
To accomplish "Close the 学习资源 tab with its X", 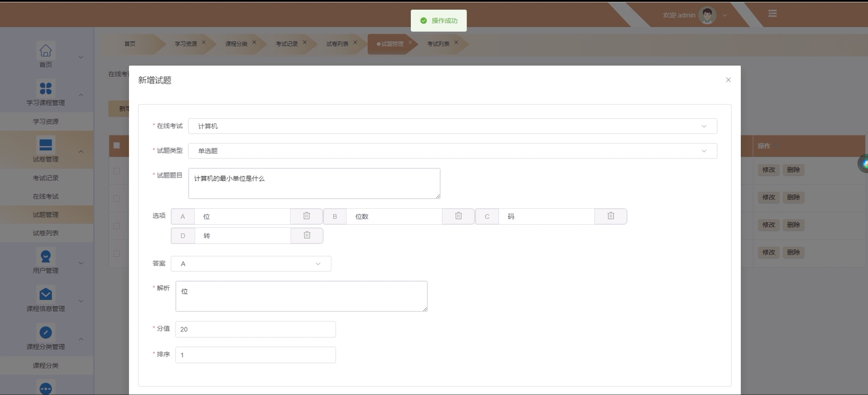I will point(204,42).
